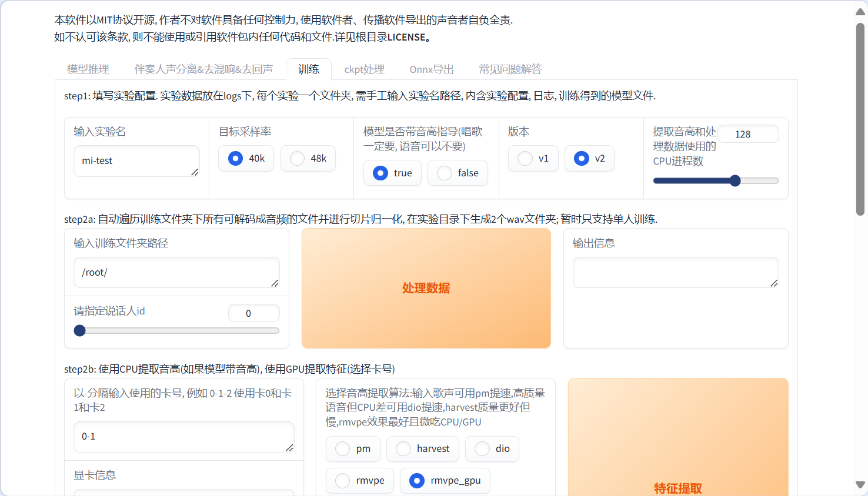Click the step2b description text
868x496 pixels.
[229, 369]
